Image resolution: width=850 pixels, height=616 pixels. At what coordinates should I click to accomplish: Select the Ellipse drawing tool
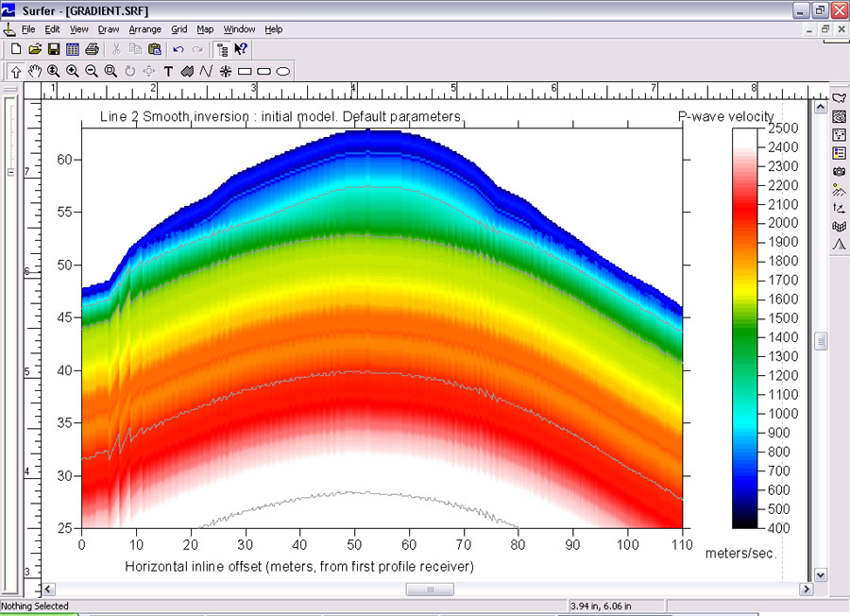click(x=283, y=71)
